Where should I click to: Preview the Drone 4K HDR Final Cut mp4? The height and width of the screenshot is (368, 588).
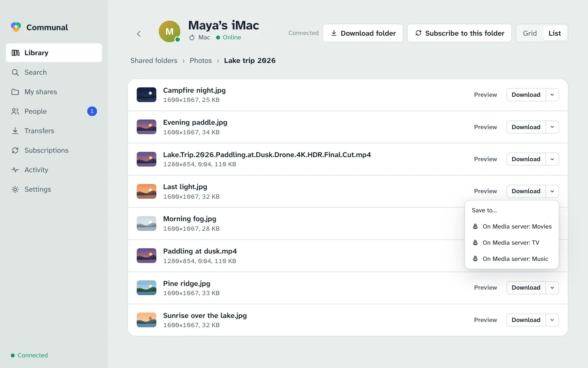485,159
